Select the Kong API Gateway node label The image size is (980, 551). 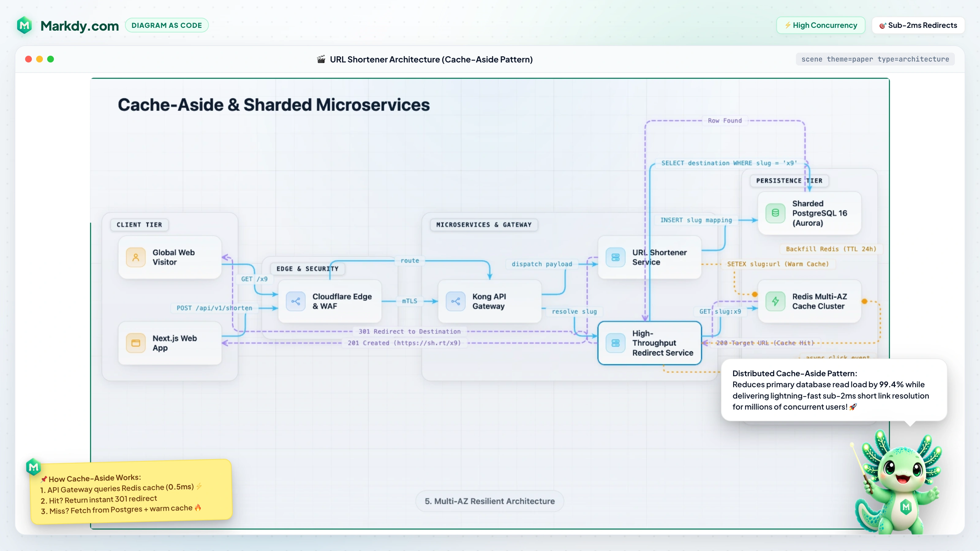coord(489,302)
